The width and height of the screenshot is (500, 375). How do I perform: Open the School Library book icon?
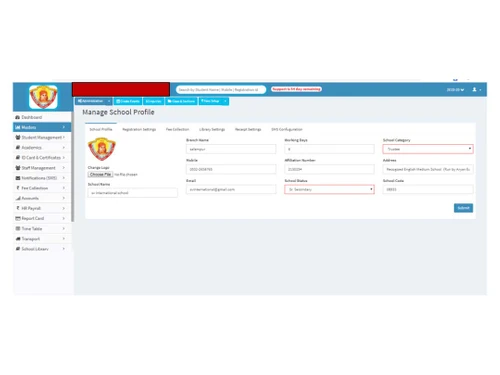(x=18, y=249)
